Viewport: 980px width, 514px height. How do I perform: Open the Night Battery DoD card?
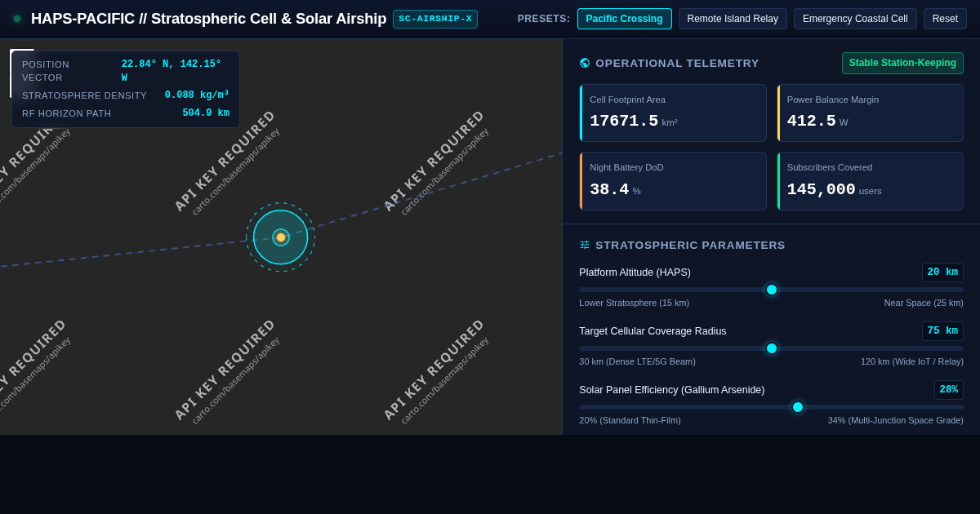click(x=673, y=181)
